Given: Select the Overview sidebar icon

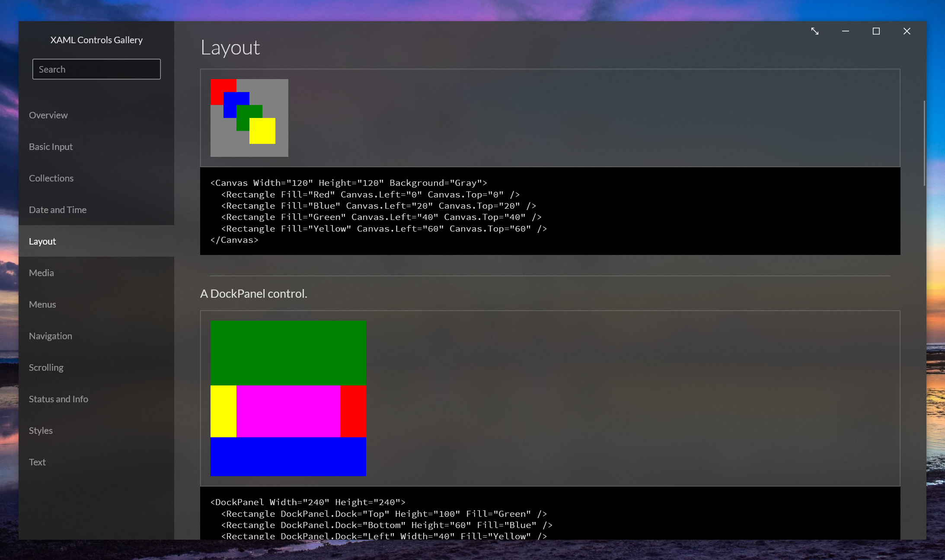Looking at the screenshot, I should pyautogui.click(x=48, y=114).
